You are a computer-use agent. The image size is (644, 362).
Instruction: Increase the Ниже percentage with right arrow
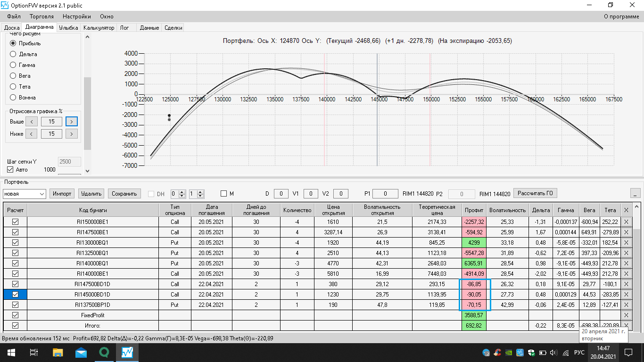pyautogui.click(x=72, y=134)
